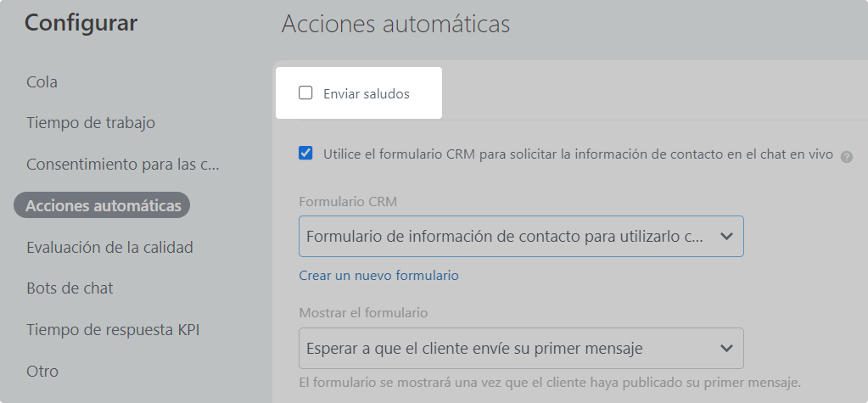This screenshot has width=868, height=403.
Task: Enable the Enviar saludos checkbox
Action: click(306, 93)
